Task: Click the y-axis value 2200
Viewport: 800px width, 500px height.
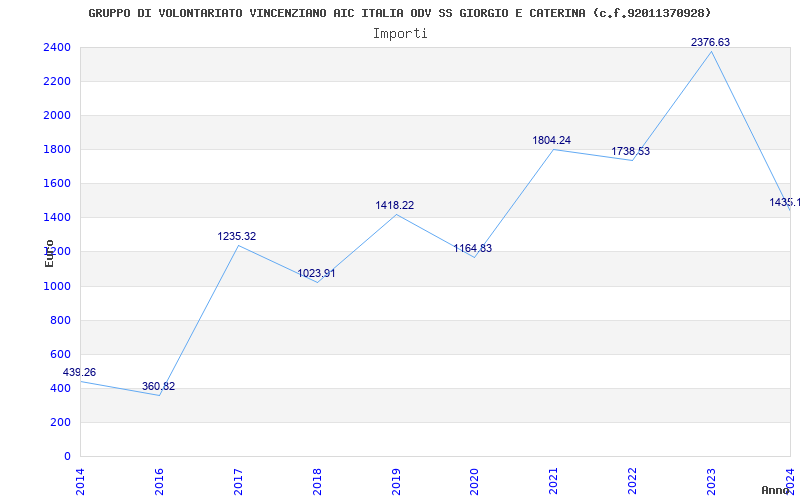Action: point(57,82)
